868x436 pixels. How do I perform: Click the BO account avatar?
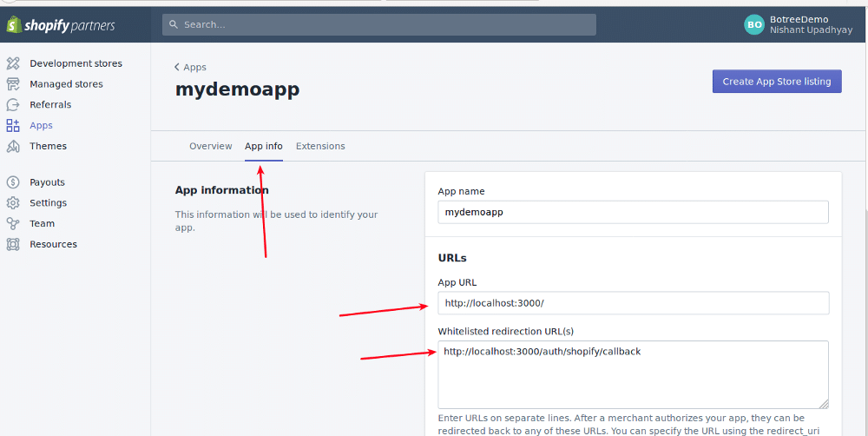[x=754, y=24]
